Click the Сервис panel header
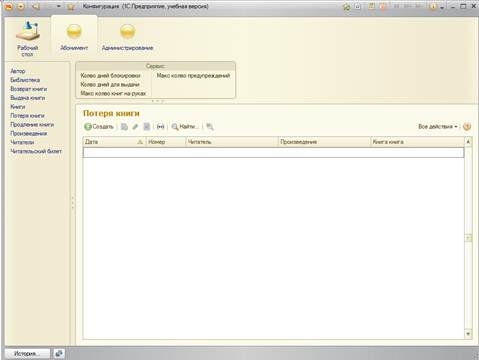 [x=156, y=66]
